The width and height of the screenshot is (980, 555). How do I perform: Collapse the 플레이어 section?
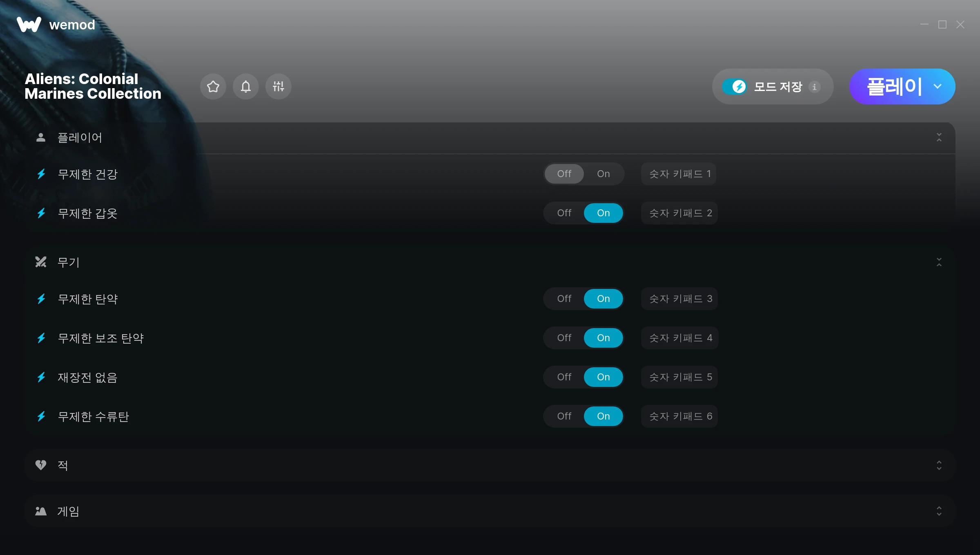(939, 138)
